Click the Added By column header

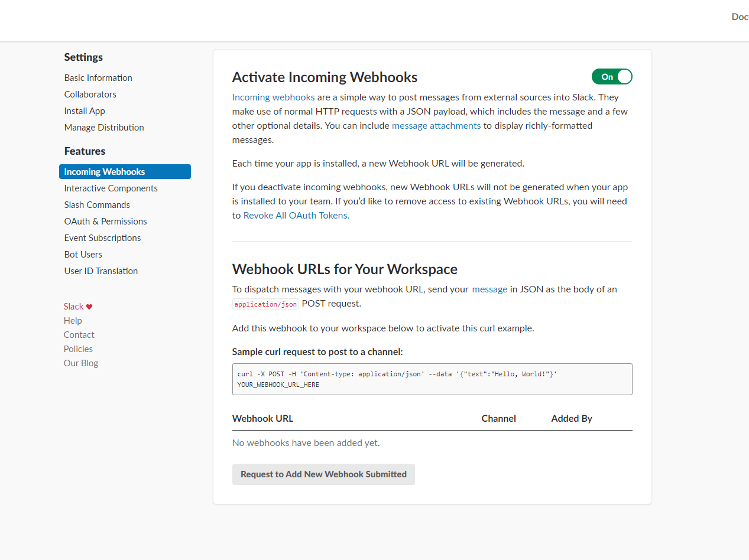[572, 419]
